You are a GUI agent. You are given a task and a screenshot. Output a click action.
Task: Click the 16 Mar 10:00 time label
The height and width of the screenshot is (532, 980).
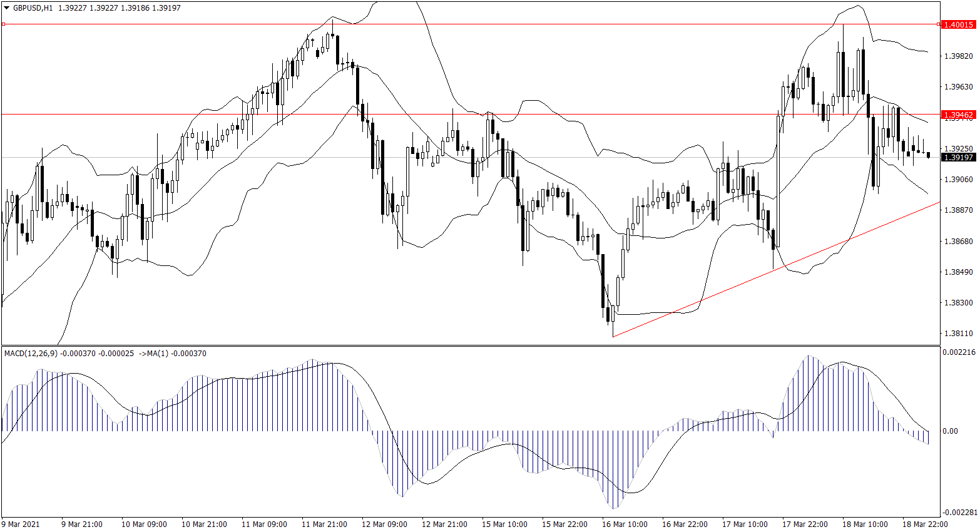(x=625, y=524)
